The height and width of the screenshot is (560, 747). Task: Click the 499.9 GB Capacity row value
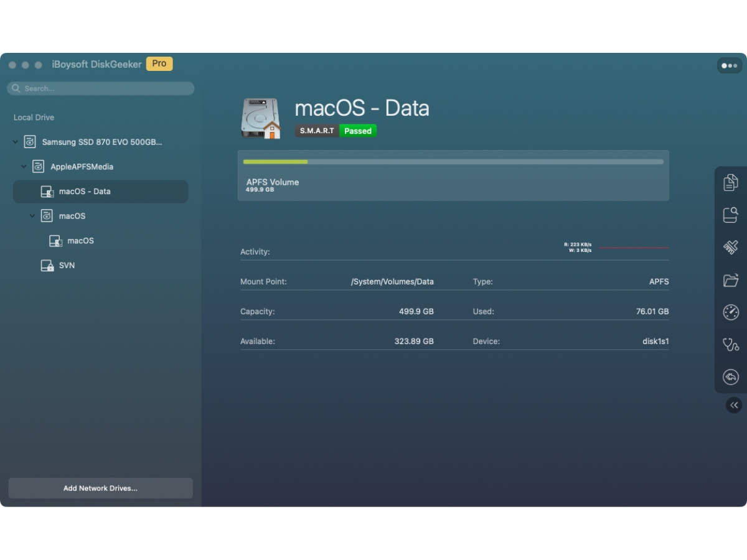coord(416,312)
